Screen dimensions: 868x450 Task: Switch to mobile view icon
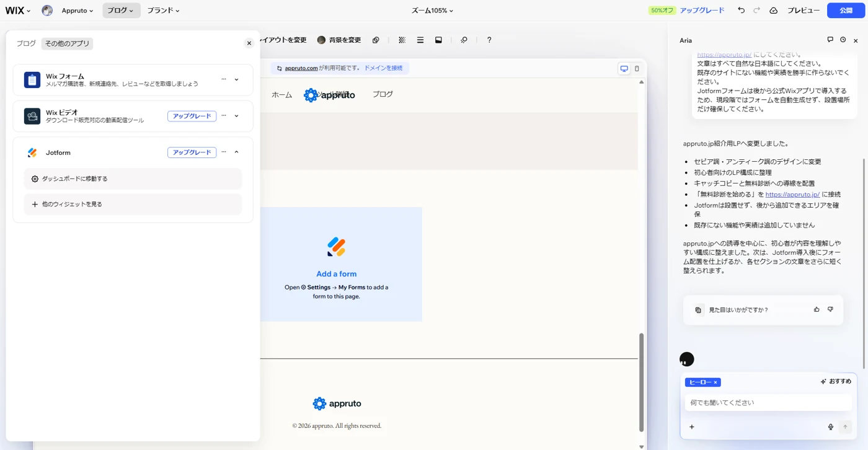pyautogui.click(x=637, y=68)
